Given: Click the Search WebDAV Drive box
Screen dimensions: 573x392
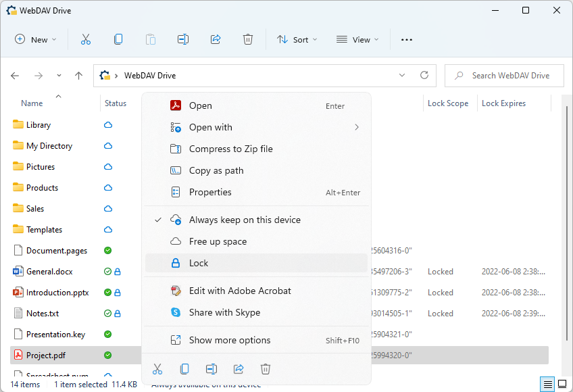Looking at the screenshot, I should point(504,76).
